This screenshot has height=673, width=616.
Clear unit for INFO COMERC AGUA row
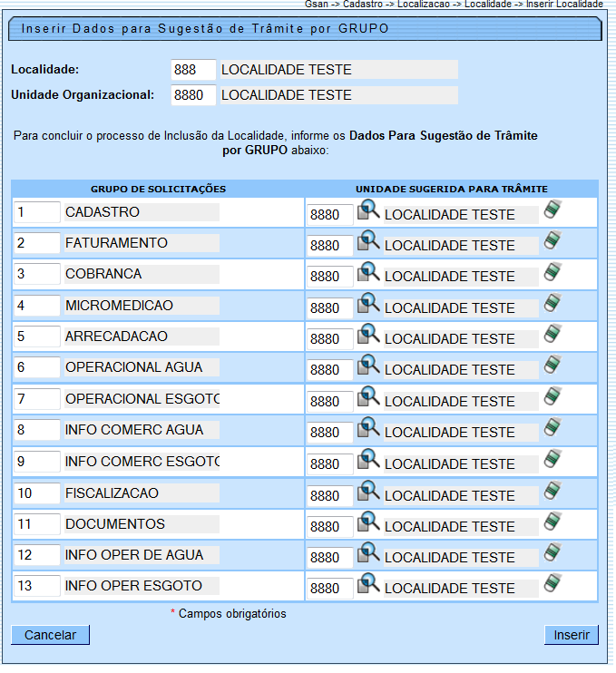click(x=552, y=429)
